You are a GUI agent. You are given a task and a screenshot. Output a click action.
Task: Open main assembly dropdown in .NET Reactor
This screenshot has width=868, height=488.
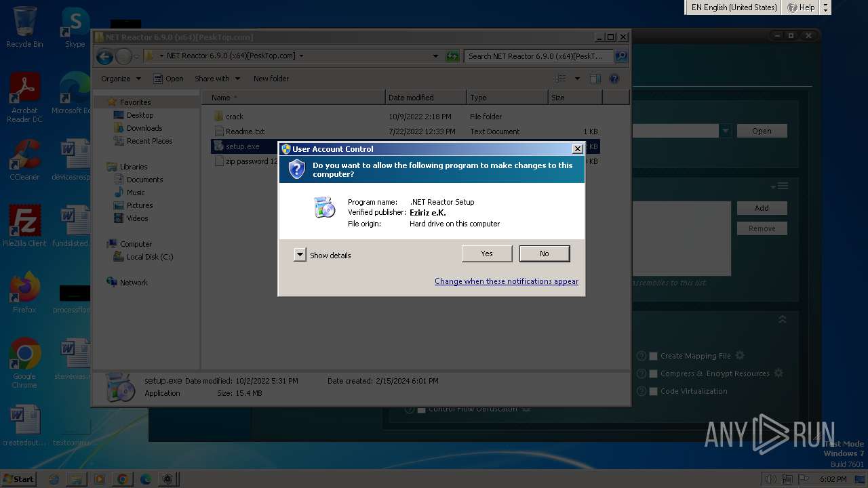(x=725, y=131)
